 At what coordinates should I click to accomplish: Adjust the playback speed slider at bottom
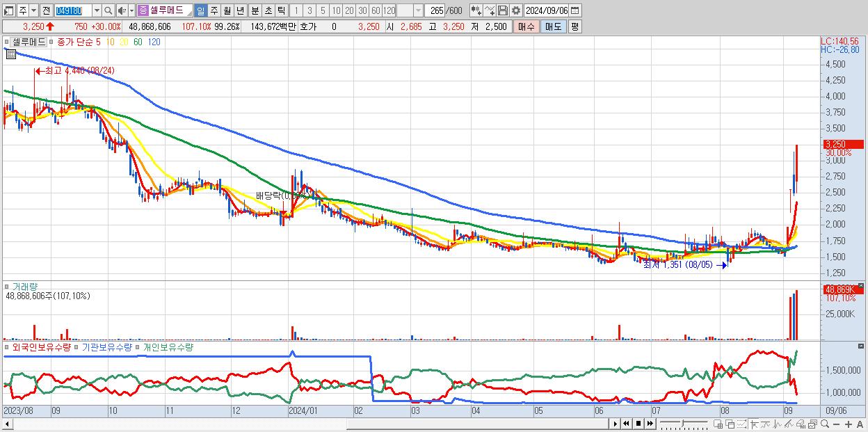point(683,423)
